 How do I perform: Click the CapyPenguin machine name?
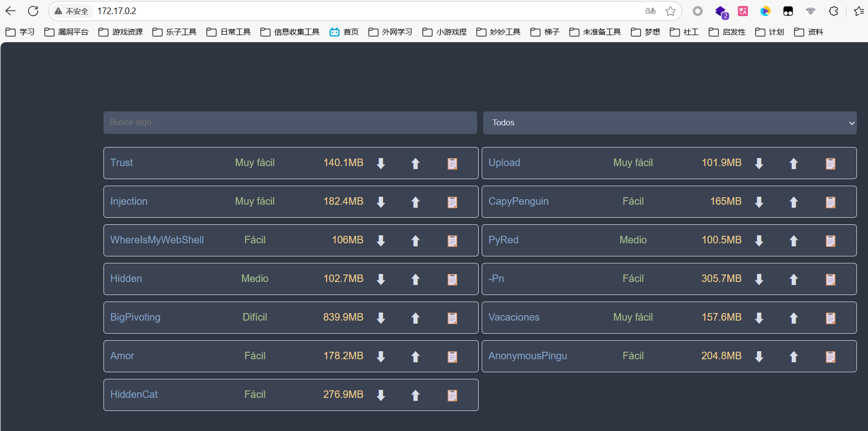(518, 201)
